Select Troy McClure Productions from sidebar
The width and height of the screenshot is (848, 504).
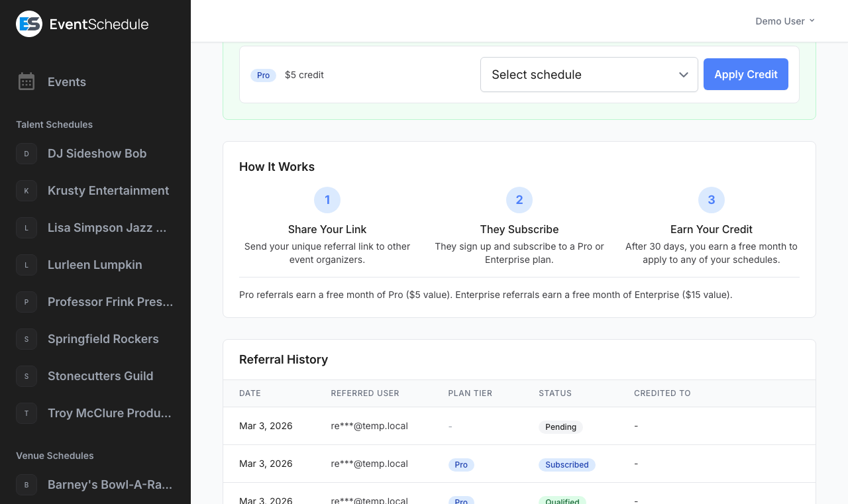point(109,413)
